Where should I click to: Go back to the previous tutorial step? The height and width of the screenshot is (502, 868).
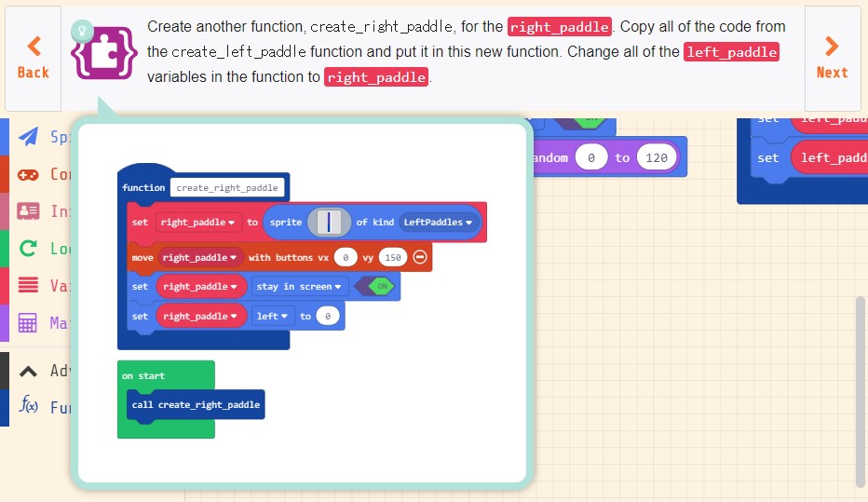tap(34, 58)
